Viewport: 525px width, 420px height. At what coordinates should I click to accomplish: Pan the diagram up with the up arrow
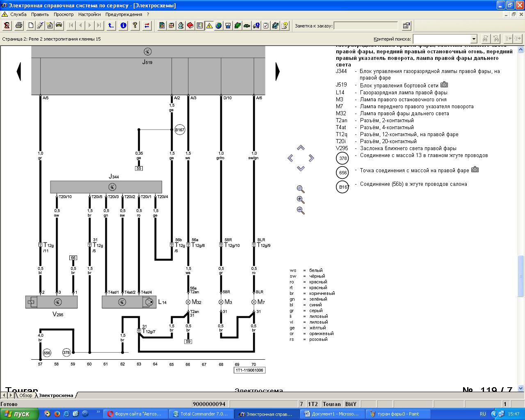pyautogui.click(x=301, y=148)
